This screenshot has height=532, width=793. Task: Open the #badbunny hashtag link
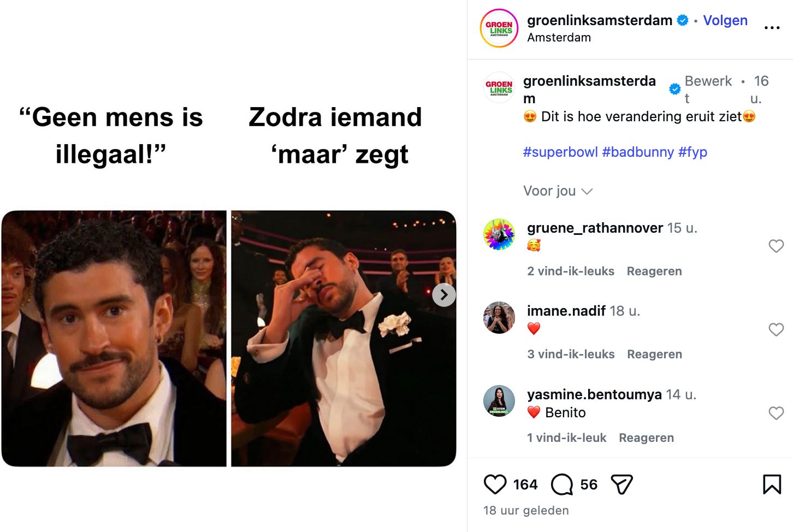click(638, 152)
